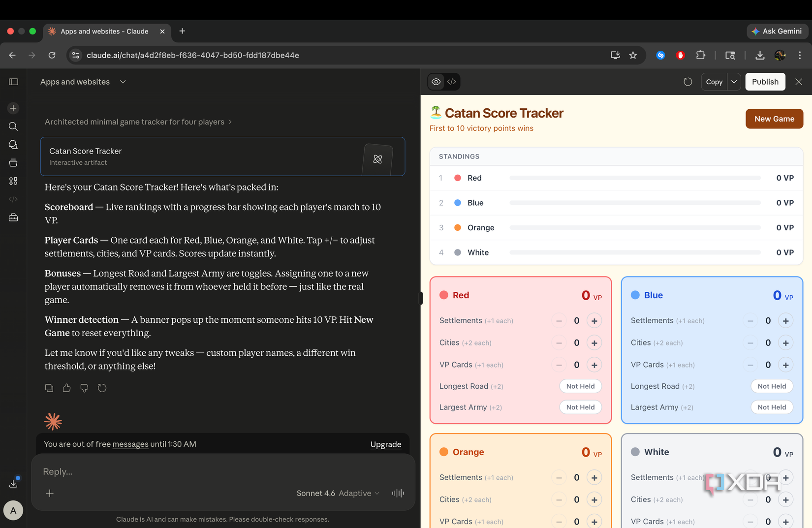Open the toolbox icon in the left sidebar
The height and width of the screenshot is (528, 812).
[13, 217]
